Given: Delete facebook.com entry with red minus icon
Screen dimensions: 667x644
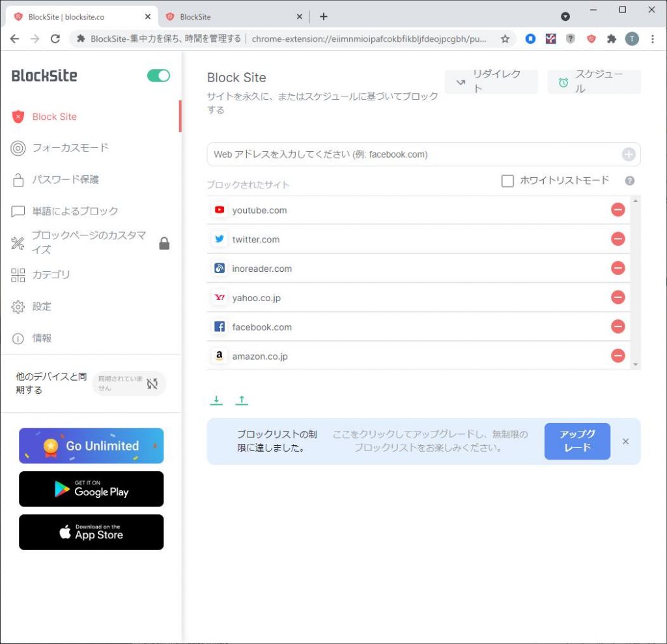Looking at the screenshot, I should tap(617, 327).
